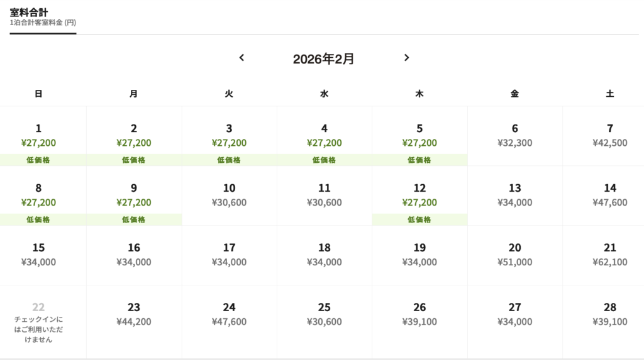644x364 pixels.
Task: Select February 26 at ¥39,100
Action: (419, 315)
